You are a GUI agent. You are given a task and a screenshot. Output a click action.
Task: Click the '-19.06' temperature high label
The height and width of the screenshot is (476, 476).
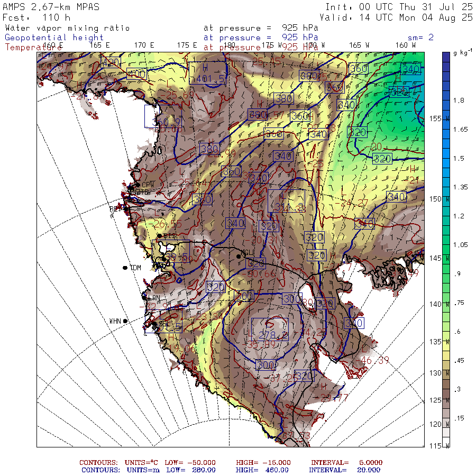click(x=182, y=349)
